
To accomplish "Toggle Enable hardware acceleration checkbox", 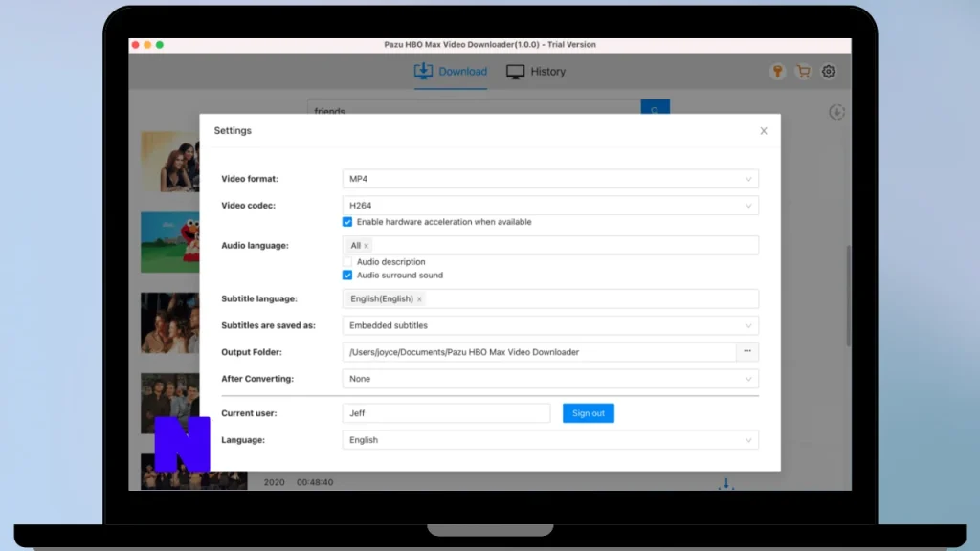I will [x=346, y=222].
